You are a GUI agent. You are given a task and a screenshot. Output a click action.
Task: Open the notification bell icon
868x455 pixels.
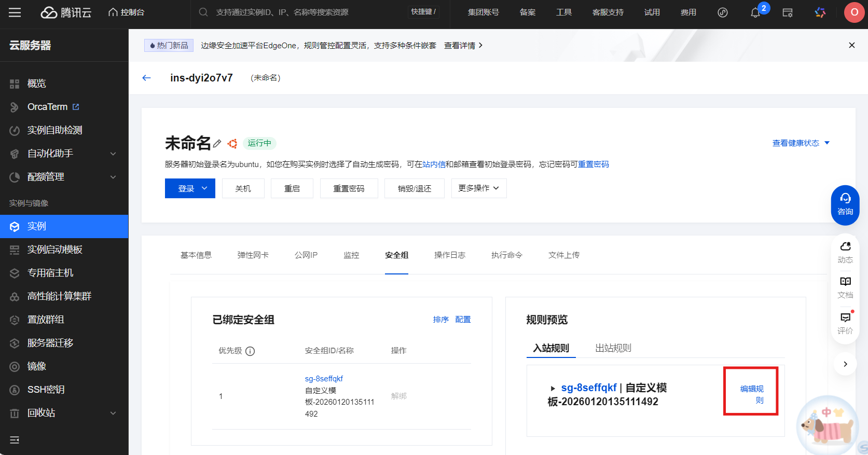pyautogui.click(x=755, y=13)
